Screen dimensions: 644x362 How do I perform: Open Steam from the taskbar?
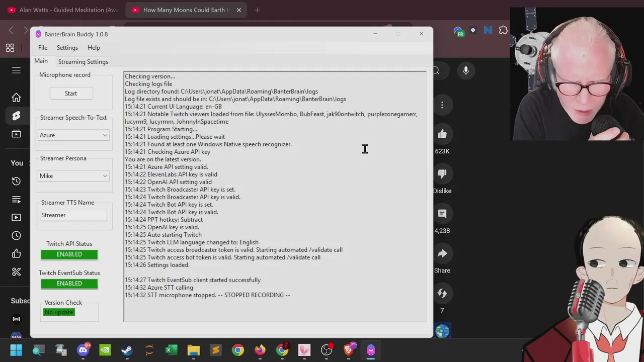tap(127, 350)
